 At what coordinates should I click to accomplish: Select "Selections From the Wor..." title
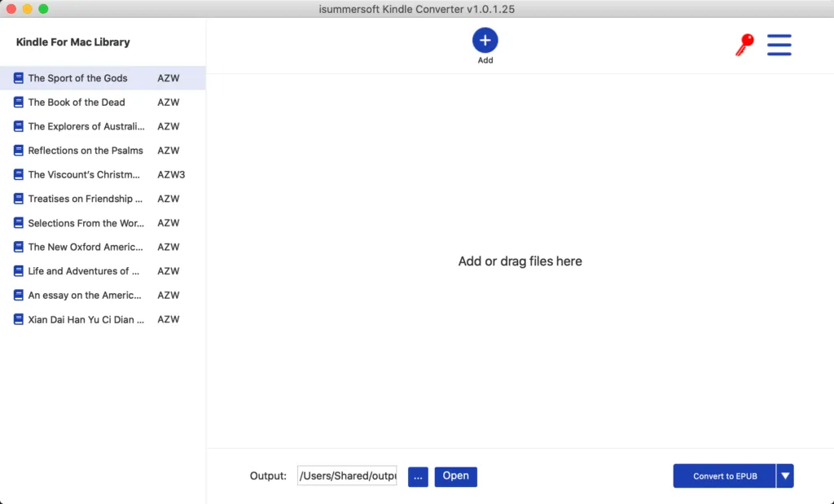pyautogui.click(x=86, y=223)
